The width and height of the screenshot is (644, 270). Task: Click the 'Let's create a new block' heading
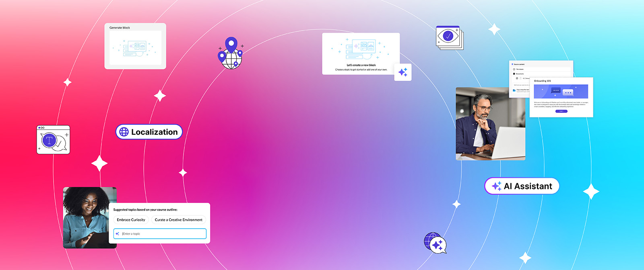[x=361, y=65]
